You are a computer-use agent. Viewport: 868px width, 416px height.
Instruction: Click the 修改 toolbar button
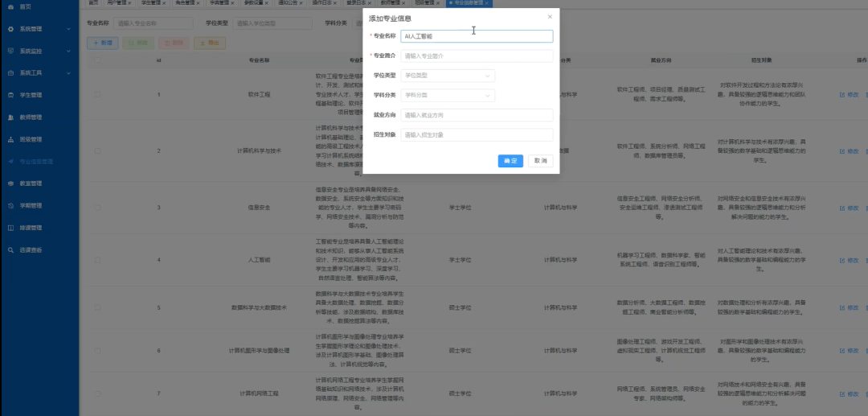click(x=138, y=43)
